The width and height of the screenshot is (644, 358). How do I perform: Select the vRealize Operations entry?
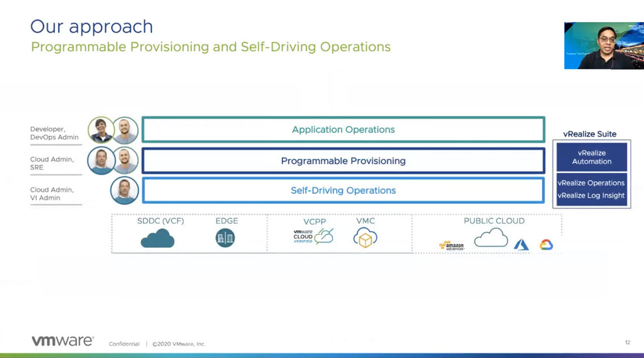[x=591, y=183]
